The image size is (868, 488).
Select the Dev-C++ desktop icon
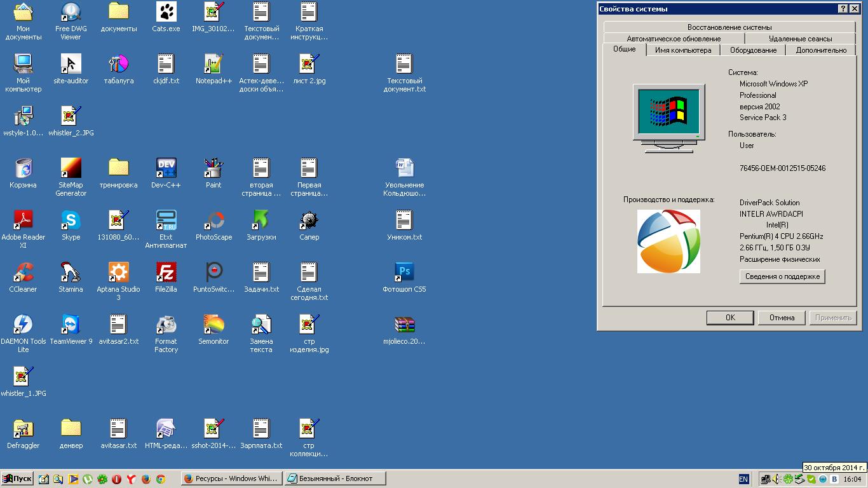click(x=166, y=173)
